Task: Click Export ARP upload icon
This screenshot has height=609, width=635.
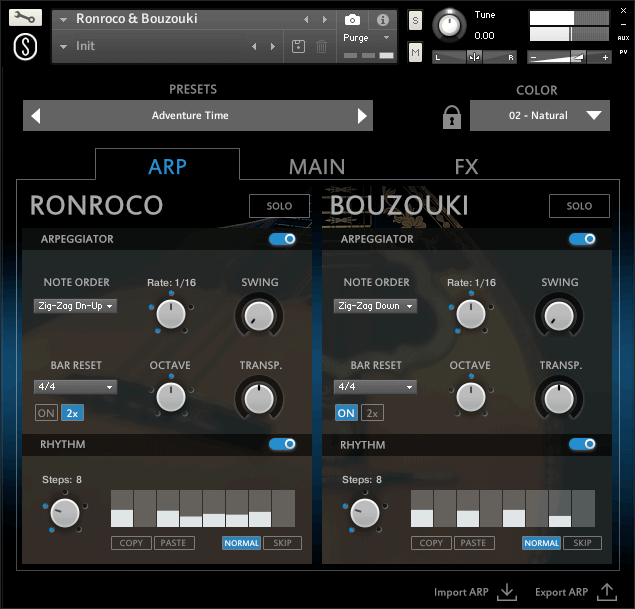Action: (607, 592)
